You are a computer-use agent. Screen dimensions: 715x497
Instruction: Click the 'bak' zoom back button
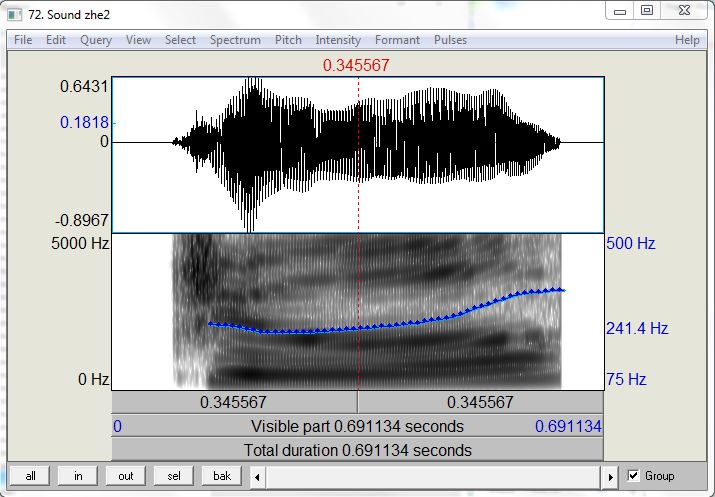pos(222,476)
